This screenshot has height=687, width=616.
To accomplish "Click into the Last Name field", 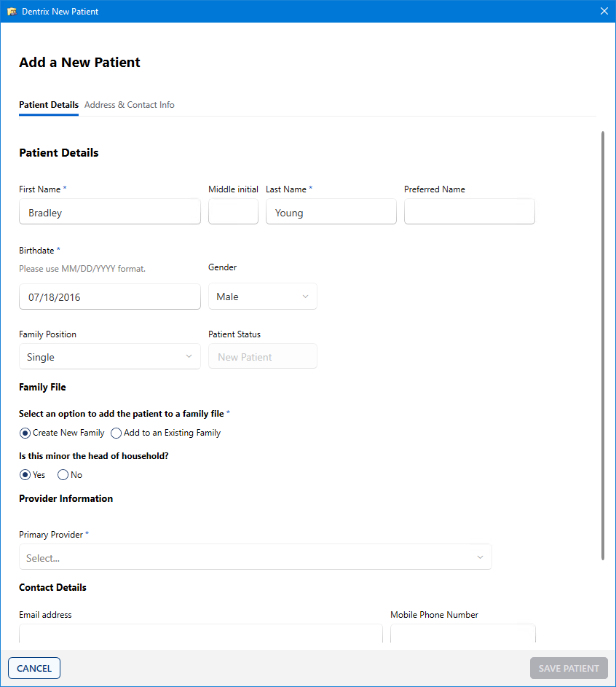I will 331,212.
